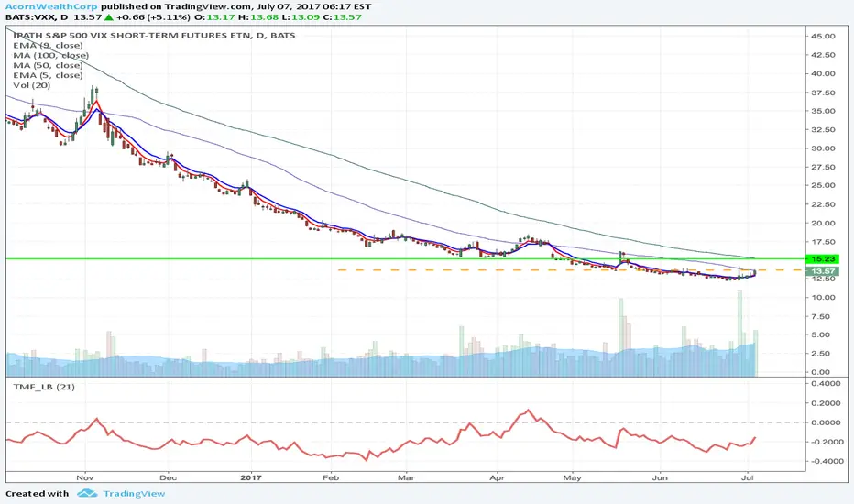
Task: Click the L:13.09 low value in header
Action: coord(301,17)
